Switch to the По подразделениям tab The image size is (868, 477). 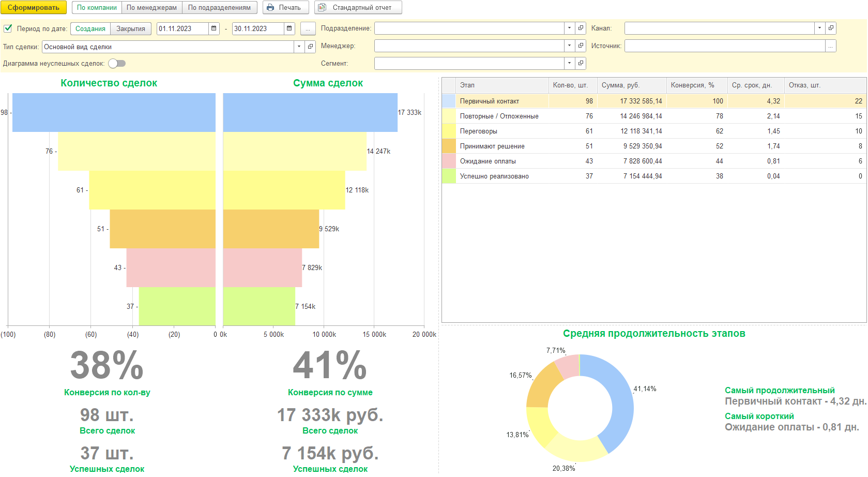pos(219,8)
